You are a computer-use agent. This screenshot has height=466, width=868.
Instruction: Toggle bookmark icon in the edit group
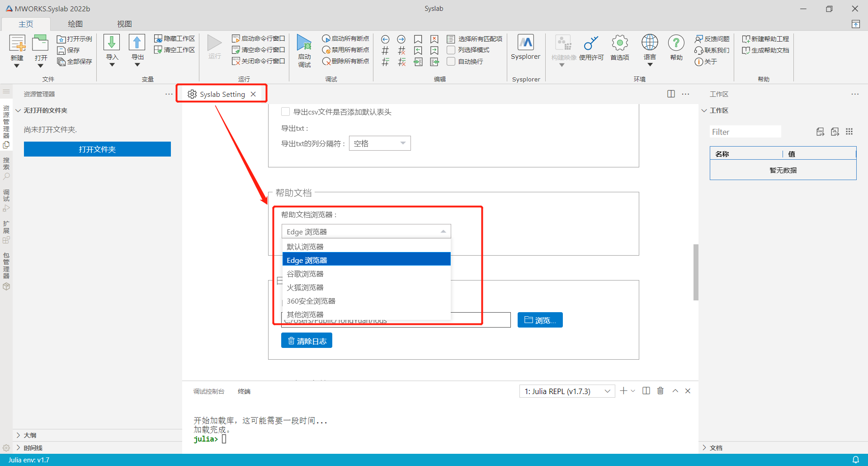coord(418,39)
